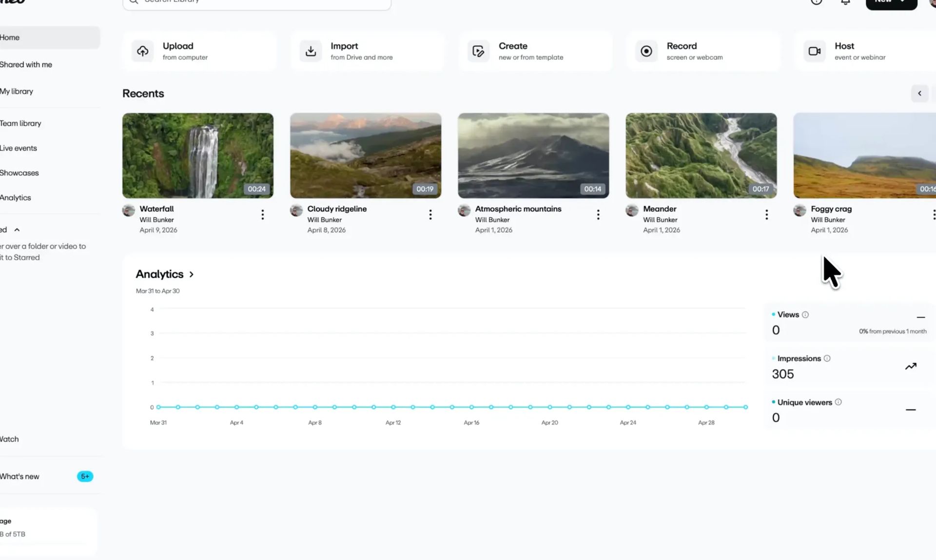Click the '0% from previous 1 month' text
This screenshot has height=560, width=936.
tap(893, 331)
